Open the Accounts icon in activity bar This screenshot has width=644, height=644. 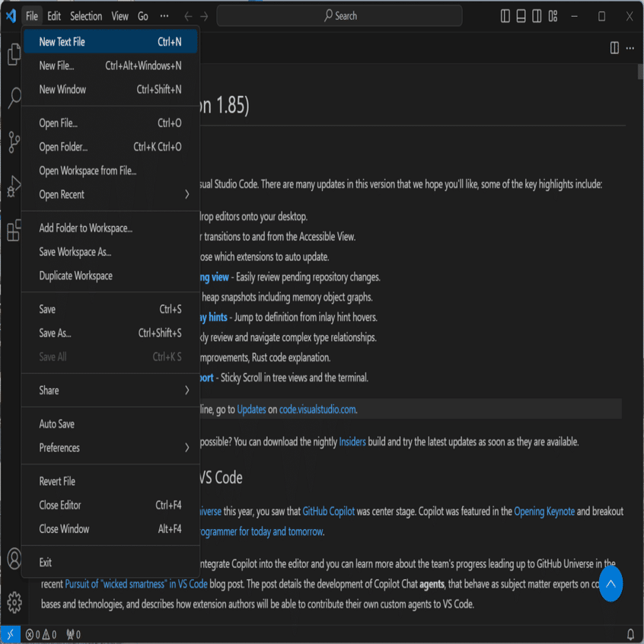coord(12,560)
